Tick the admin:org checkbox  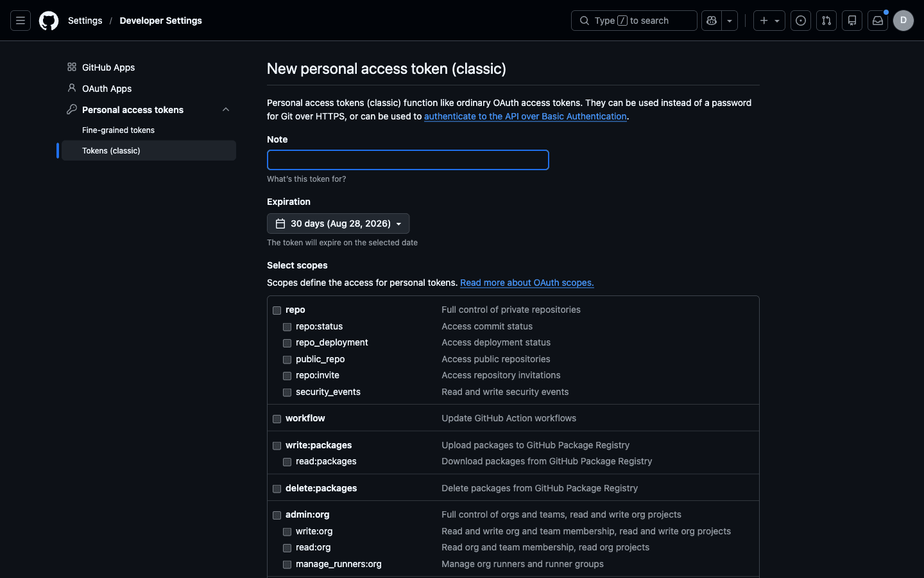[x=277, y=515]
